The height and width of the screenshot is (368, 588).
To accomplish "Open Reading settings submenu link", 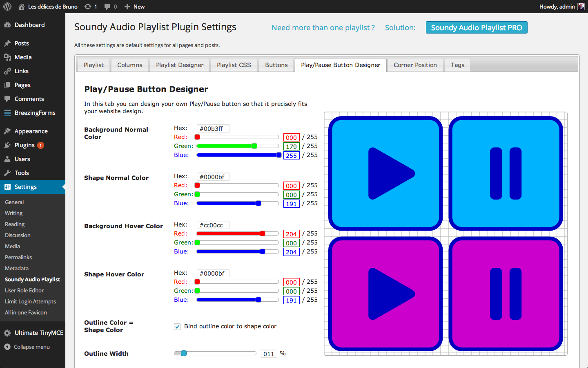I will (15, 224).
